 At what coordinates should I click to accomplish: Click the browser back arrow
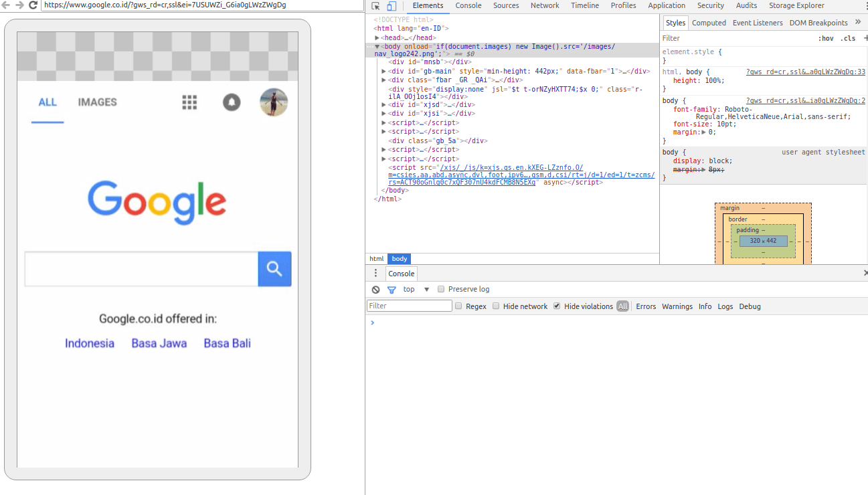click(6, 5)
